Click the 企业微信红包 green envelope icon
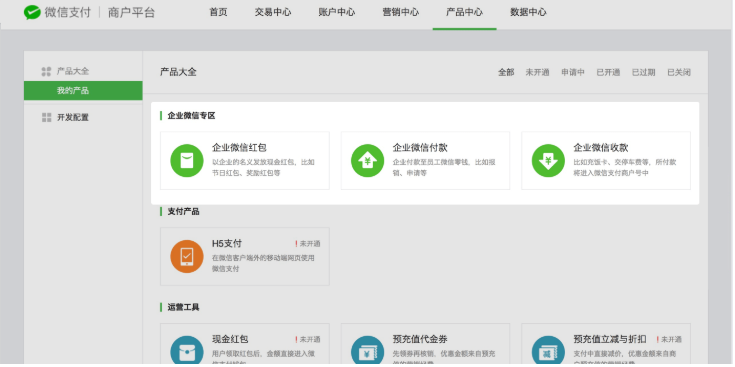Screen dimensions: 735x367 click(187, 161)
